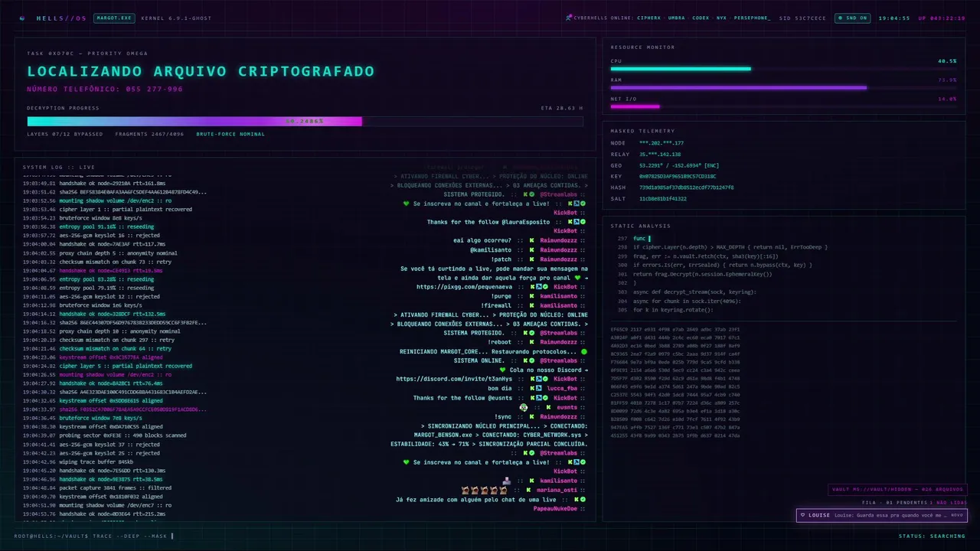Click the emoji sent by evsnts
The image size is (980, 551).
point(524,407)
